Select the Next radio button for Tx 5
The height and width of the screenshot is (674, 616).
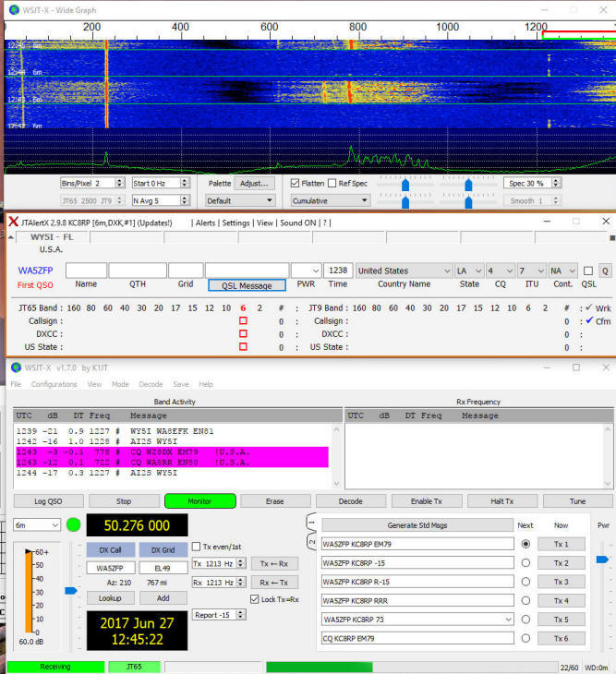coord(525,620)
